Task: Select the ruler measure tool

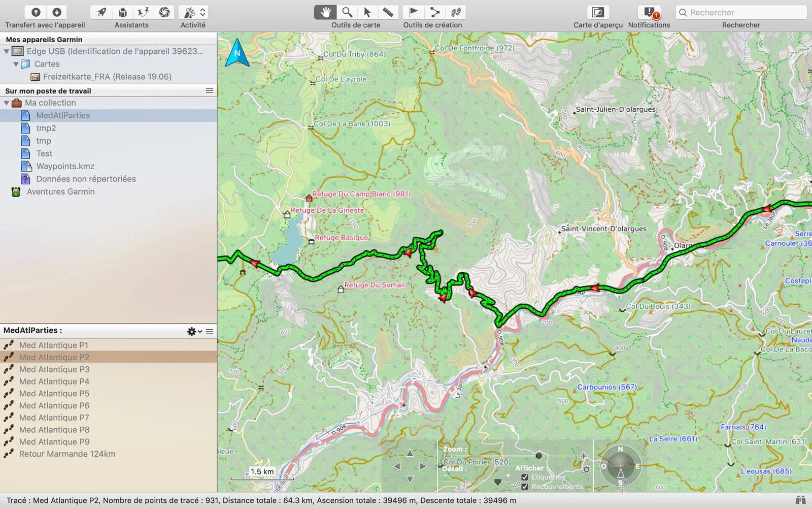Action: (388, 12)
